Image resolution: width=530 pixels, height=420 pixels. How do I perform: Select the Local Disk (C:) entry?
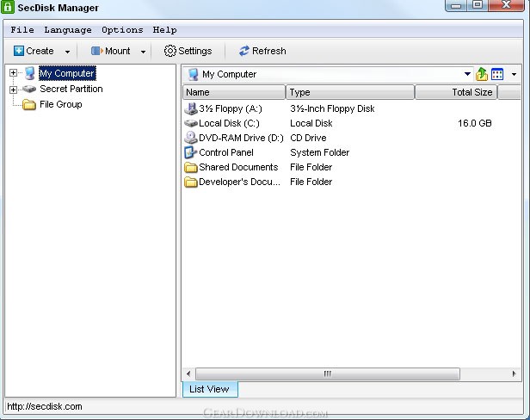(229, 123)
